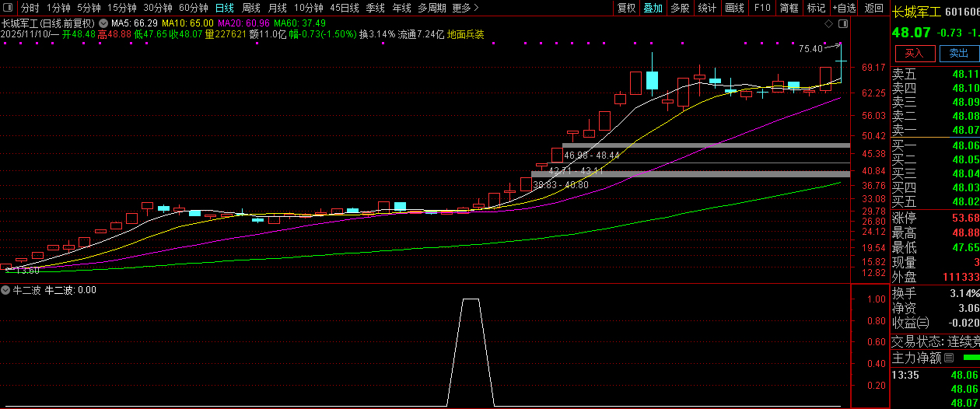This screenshot has width=980, height=409.
Task: Open the 画线 drawing tools
Action: coord(734,8)
